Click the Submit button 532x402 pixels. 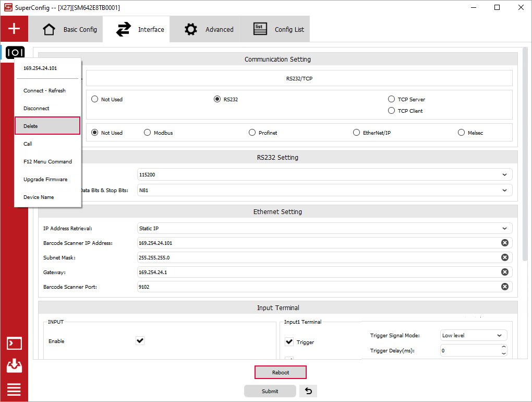coord(270,391)
